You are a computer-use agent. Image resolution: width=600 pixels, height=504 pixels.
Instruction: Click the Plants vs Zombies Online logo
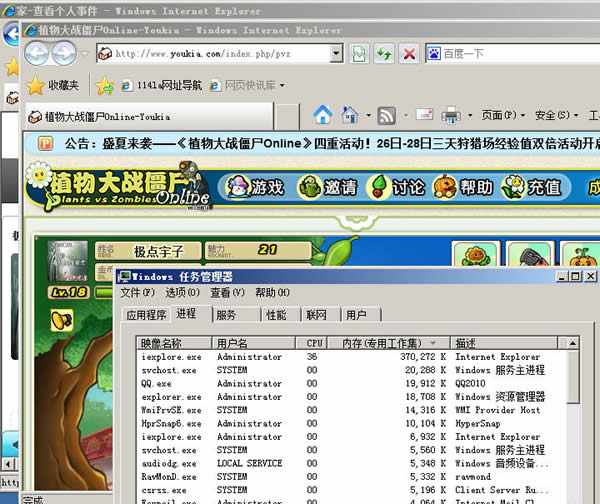pos(118,186)
